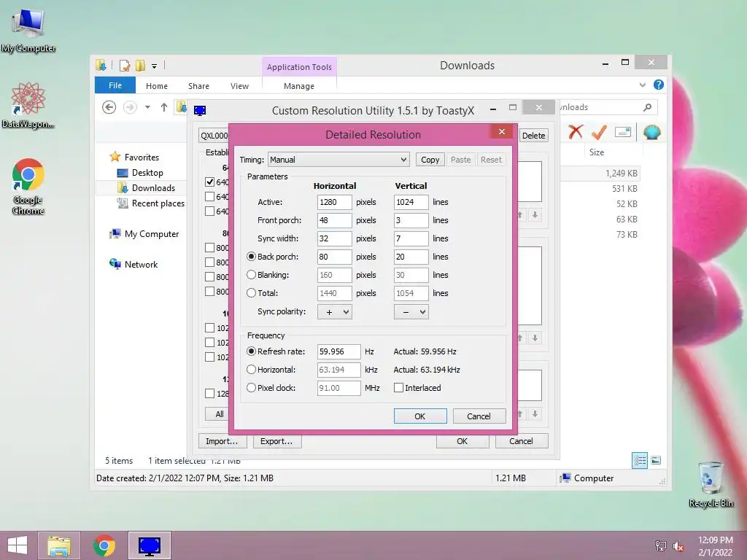747x560 pixels.
Task: Click the CRU window monitor icon
Action: (x=200, y=111)
